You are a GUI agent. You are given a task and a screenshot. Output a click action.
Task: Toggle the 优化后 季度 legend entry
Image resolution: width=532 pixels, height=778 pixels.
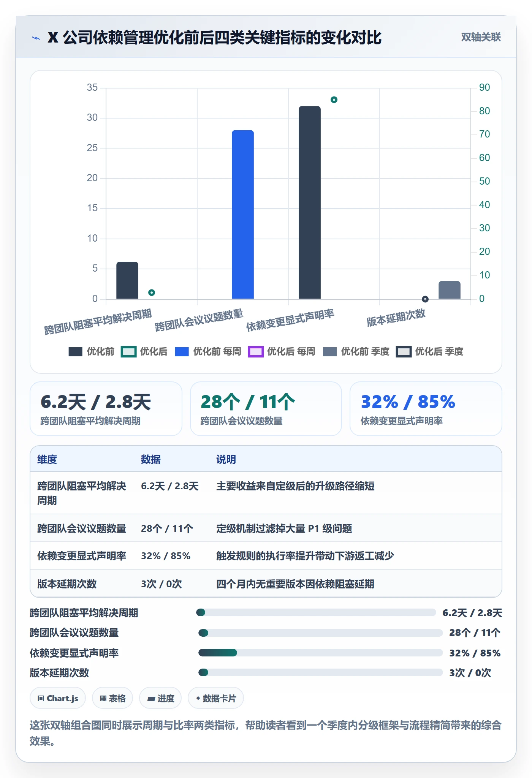(430, 352)
